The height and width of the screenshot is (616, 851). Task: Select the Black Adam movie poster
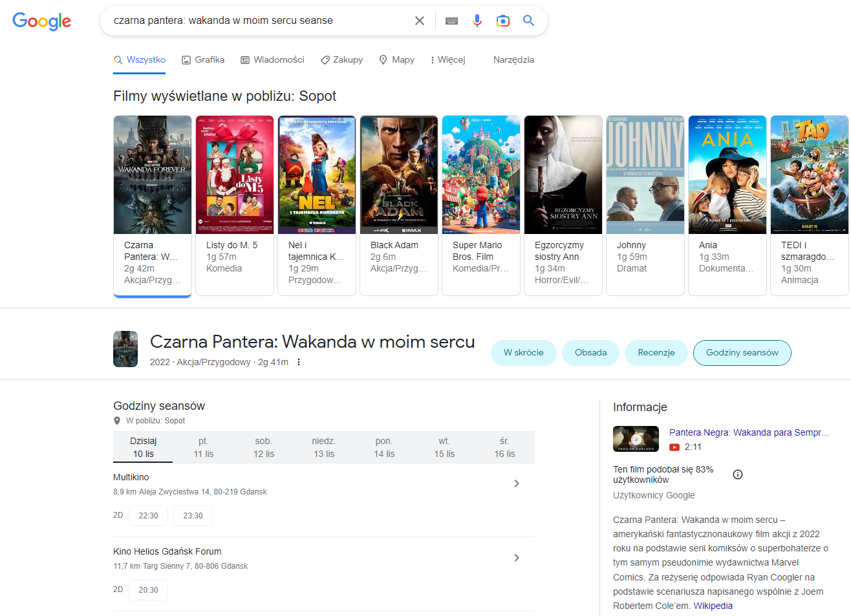point(398,175)
